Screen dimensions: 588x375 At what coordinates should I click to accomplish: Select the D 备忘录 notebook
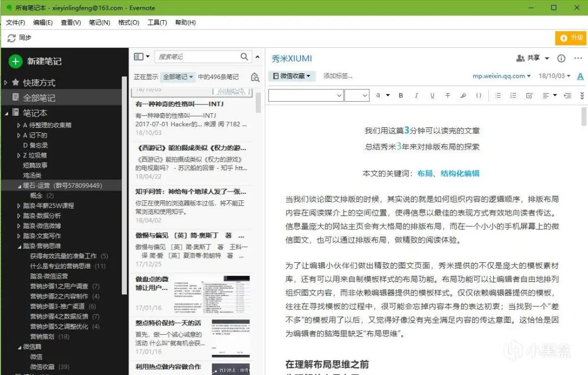(35, 145)
